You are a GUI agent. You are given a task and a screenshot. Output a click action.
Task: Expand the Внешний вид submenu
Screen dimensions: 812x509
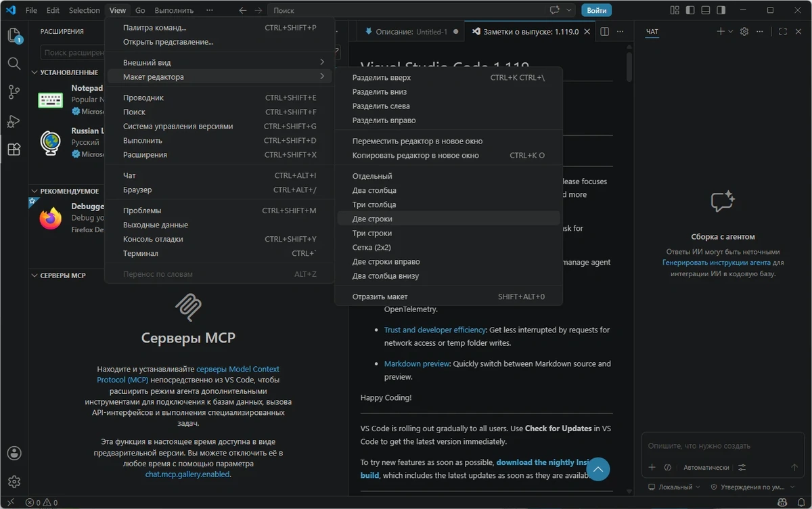220,62
